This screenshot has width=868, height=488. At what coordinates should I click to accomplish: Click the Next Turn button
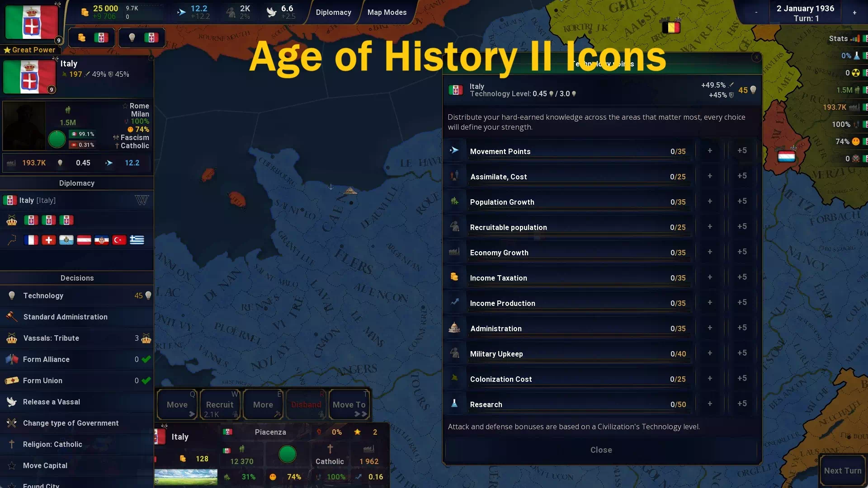click(843, 470)
